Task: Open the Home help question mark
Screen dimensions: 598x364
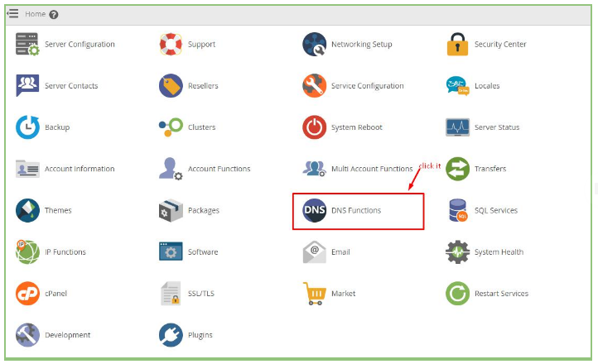Action: click(54, 14)
